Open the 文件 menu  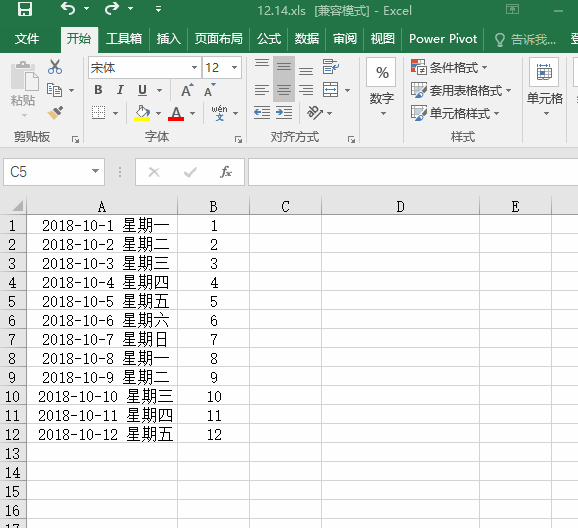(27, 38)
